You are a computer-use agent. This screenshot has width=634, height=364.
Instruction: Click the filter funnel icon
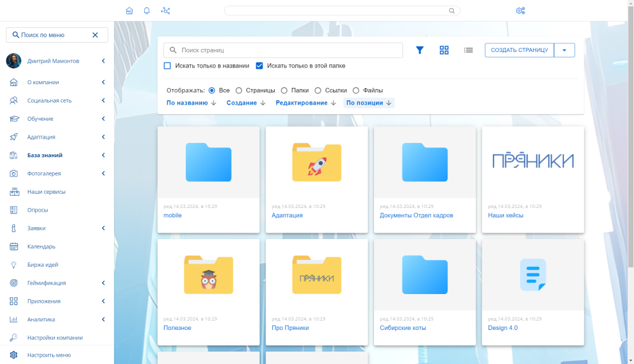[420, 50]
